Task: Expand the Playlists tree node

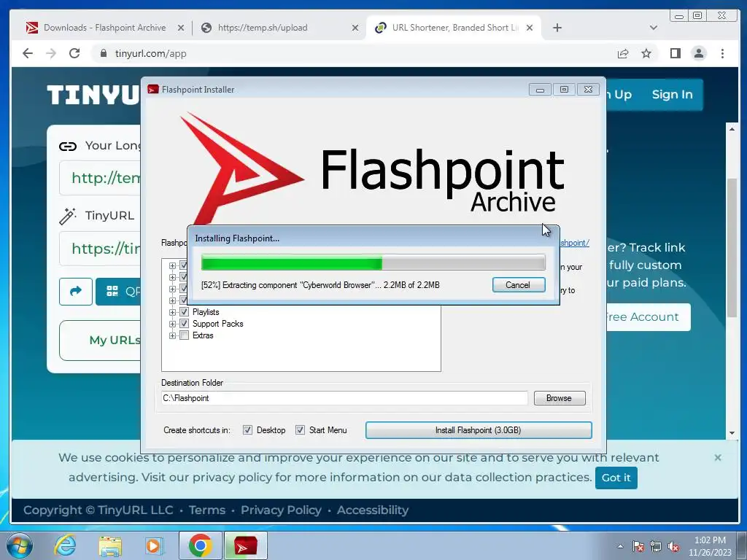Action: (x=172, y=312)
